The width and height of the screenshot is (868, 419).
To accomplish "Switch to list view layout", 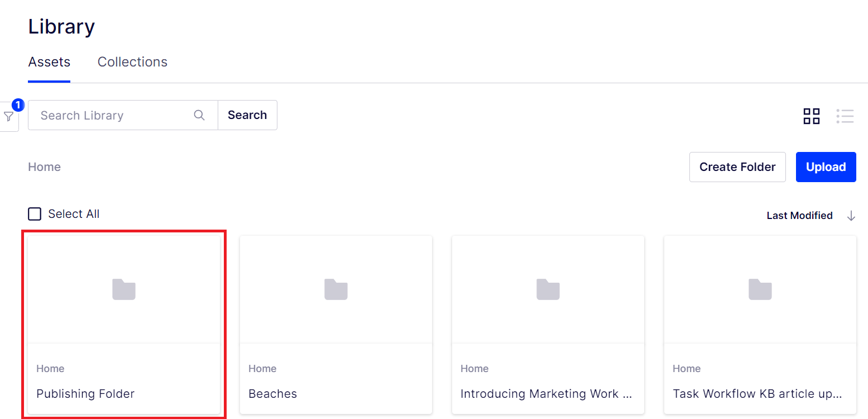I will tap(845, 116).
